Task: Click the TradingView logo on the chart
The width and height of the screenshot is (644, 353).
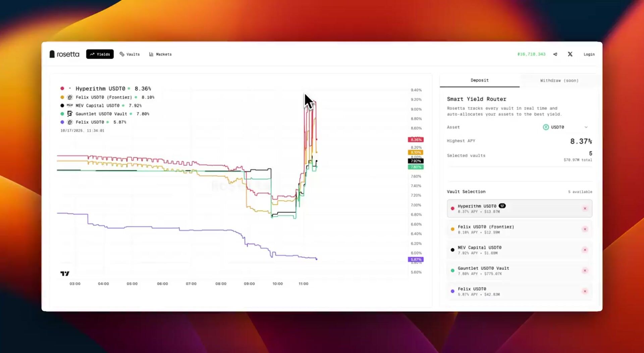Action: [x=65, y=273]
